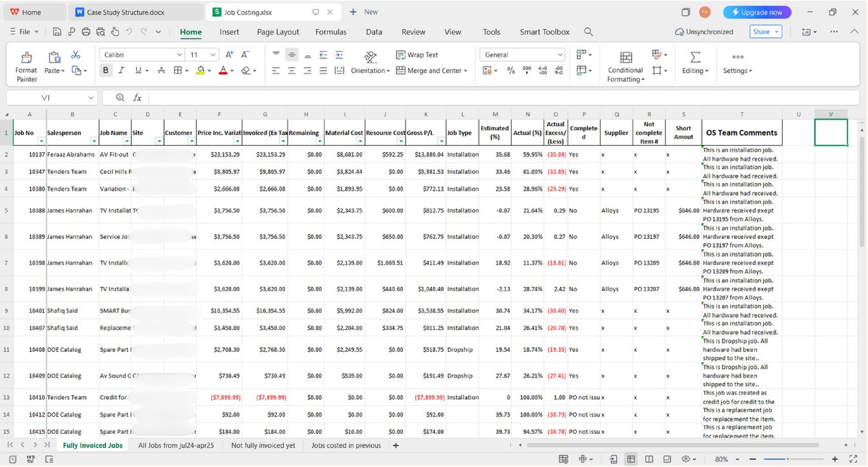This screenshot has height=467, width=868.
Task: Expand the General number format dropdown
Action: 560,55
